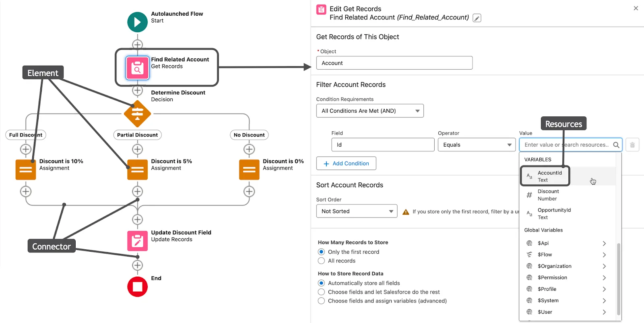Image resolution: width=644 pixels, height=323 pixels.
Task: Click the Update Discount Field Update Records icon
Action: pos(137,240)
